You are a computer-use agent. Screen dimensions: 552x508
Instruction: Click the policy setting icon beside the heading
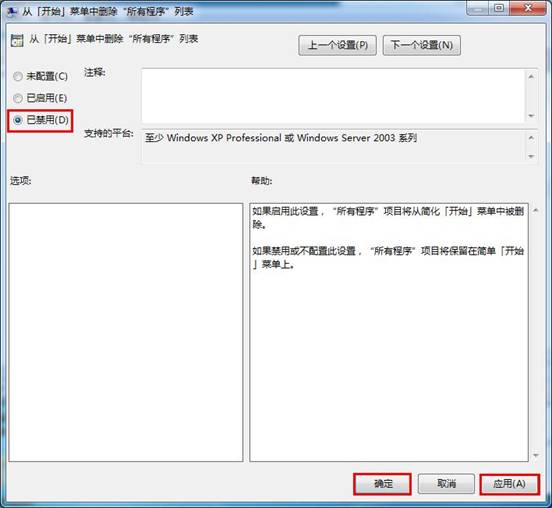pos(17,40)
